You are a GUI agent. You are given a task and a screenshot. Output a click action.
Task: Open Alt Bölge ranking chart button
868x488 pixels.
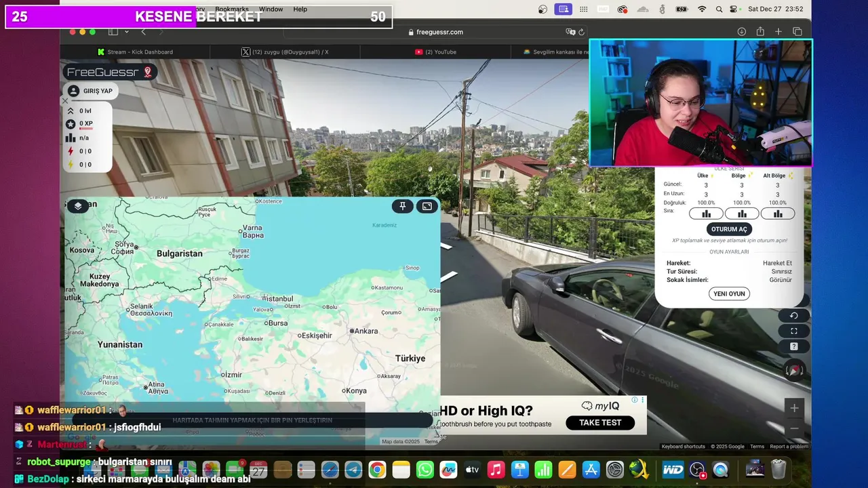coord(778,213)
